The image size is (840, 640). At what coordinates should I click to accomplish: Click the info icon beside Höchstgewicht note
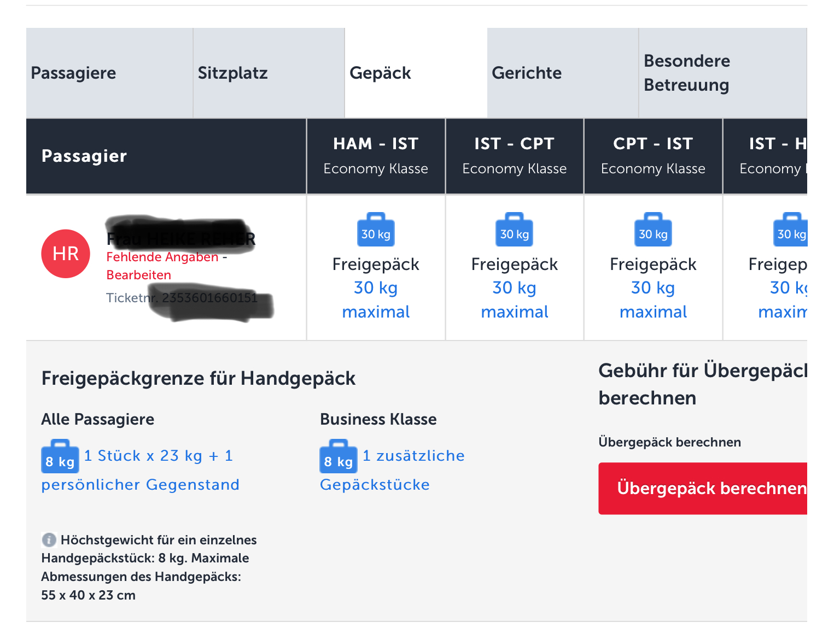pos(49,540)
